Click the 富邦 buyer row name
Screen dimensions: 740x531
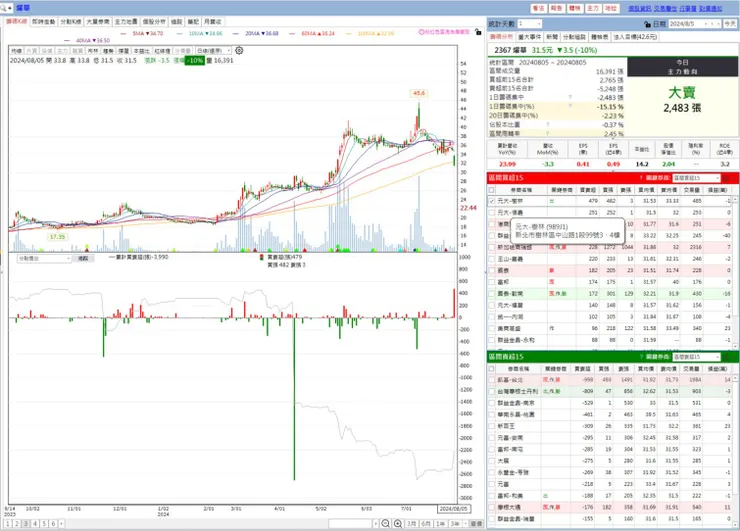pos(503,282)
